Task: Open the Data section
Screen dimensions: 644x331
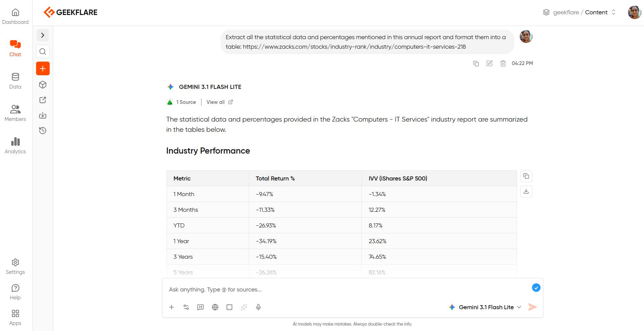Action: (x=15, y=81)
